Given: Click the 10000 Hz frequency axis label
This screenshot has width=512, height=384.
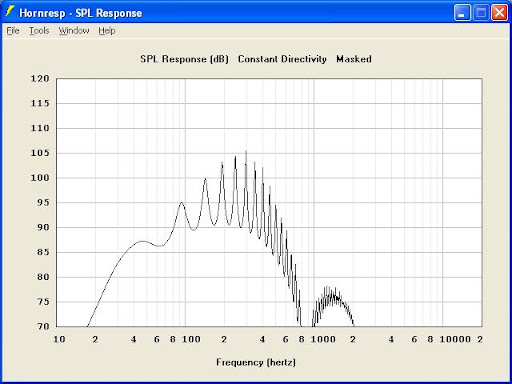Looking at the screenshot, I should click(455, 339).
